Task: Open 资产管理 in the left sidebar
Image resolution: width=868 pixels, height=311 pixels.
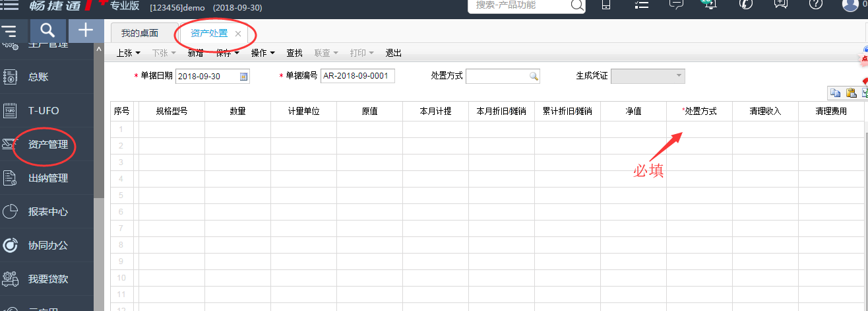Action: [x=47, y=145]
